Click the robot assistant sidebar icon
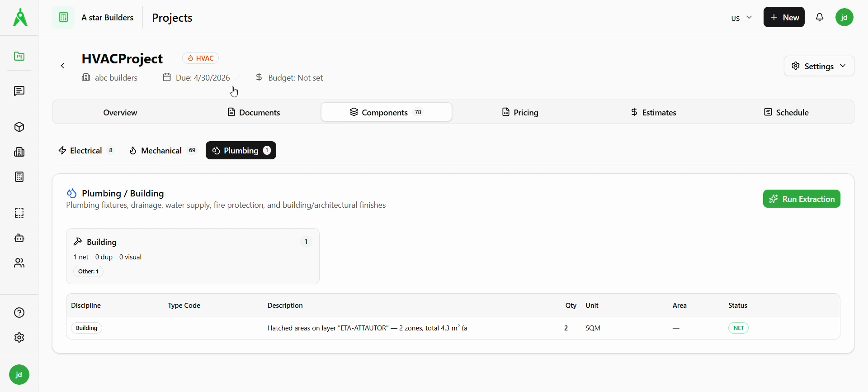 [x=19, y=238]
